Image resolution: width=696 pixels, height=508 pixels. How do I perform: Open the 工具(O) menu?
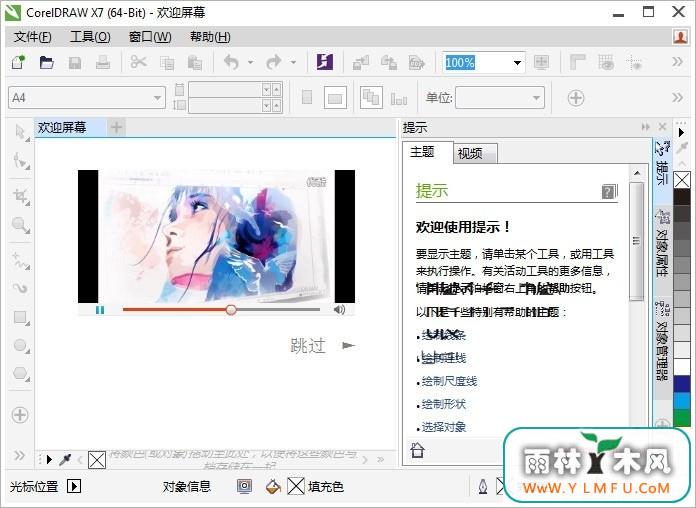coord(90,37)
